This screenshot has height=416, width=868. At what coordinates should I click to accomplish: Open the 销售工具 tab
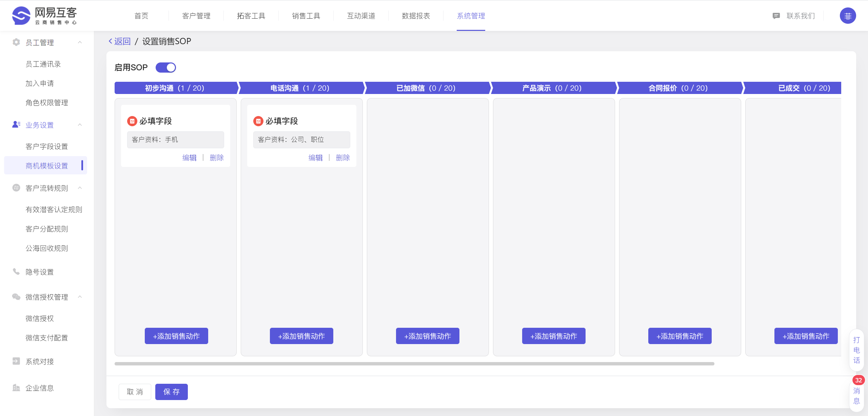(306, 16)
